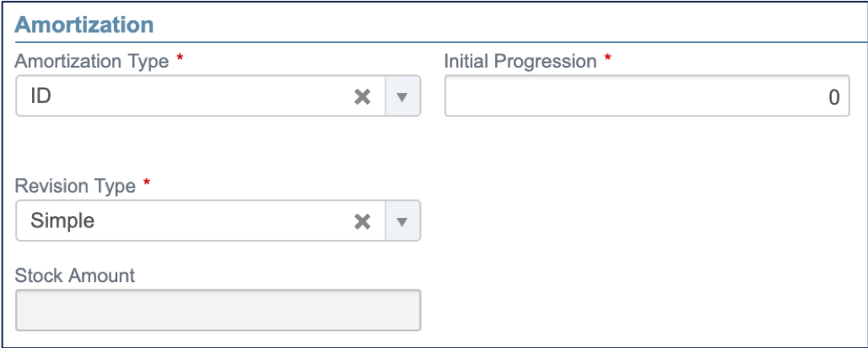868x348 pixels.
Task: Click the Revision Type box showing Simple
Action: pyautogui.click(x=186, y=222)
